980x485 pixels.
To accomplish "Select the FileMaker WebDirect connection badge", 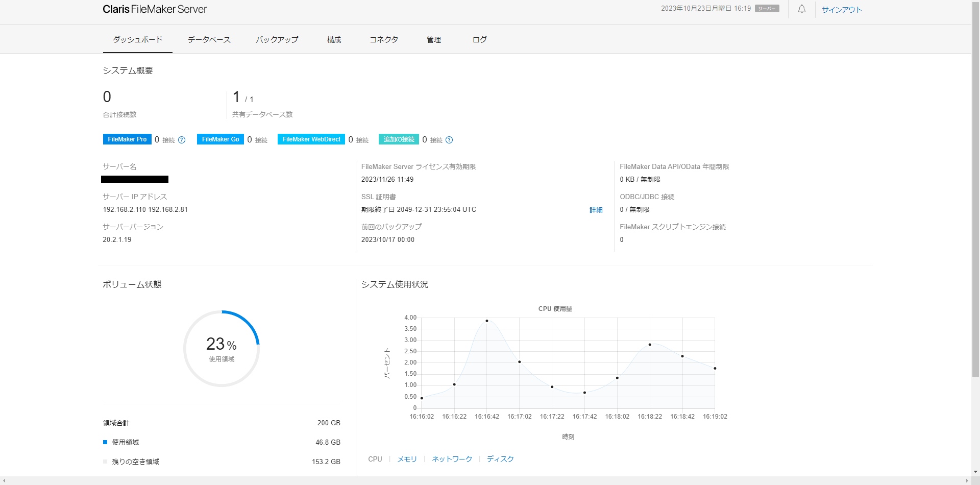I will [311, 139].
